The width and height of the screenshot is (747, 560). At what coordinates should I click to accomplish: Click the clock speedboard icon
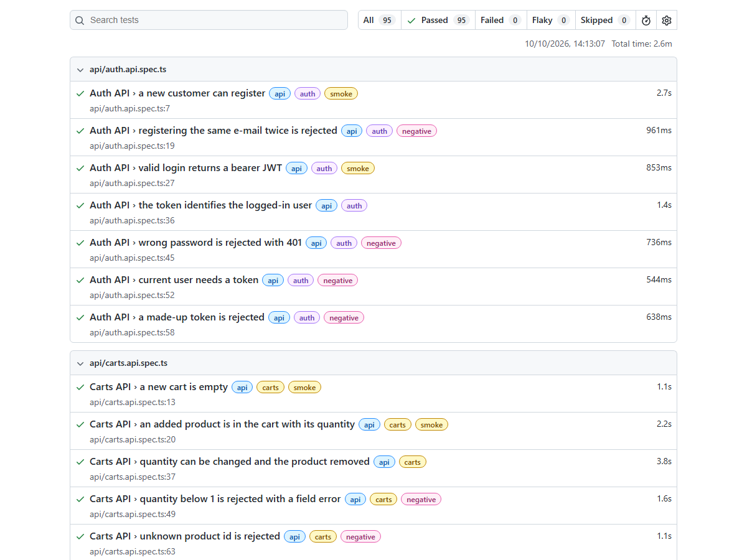pos(646,20)
